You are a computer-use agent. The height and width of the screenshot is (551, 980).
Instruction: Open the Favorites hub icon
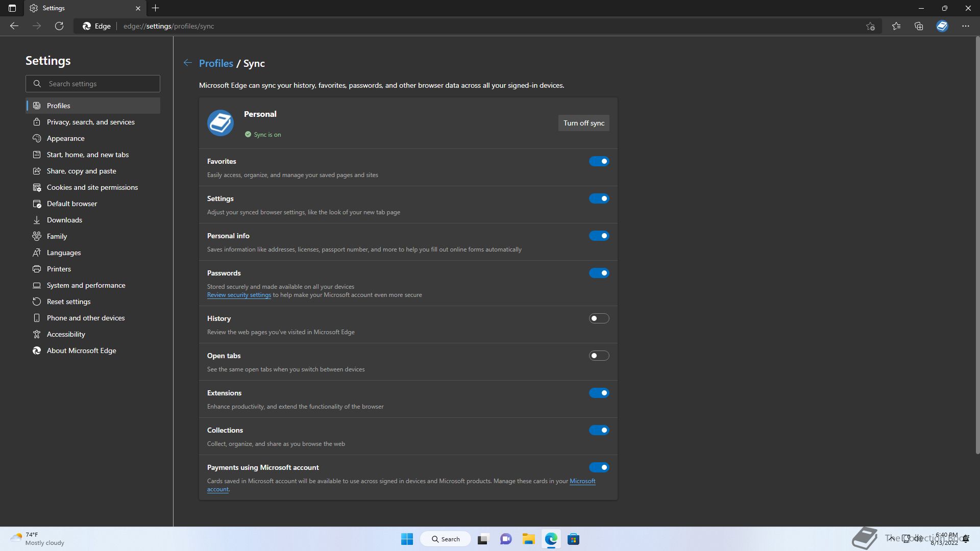(x=896, y=26)
